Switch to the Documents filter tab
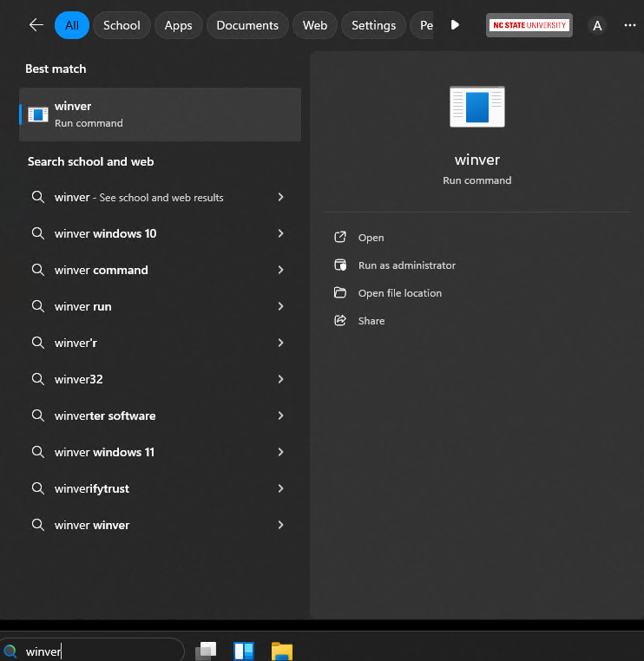The height and width of the screenshot is (661, 644). point(247,25)
